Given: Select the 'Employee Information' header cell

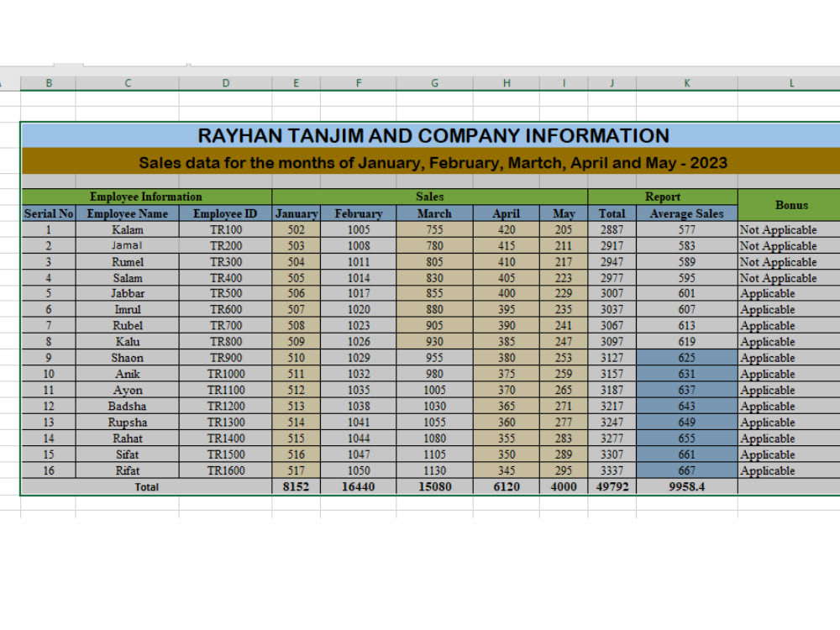Looking at the screenshot, I should coord(146,197).
